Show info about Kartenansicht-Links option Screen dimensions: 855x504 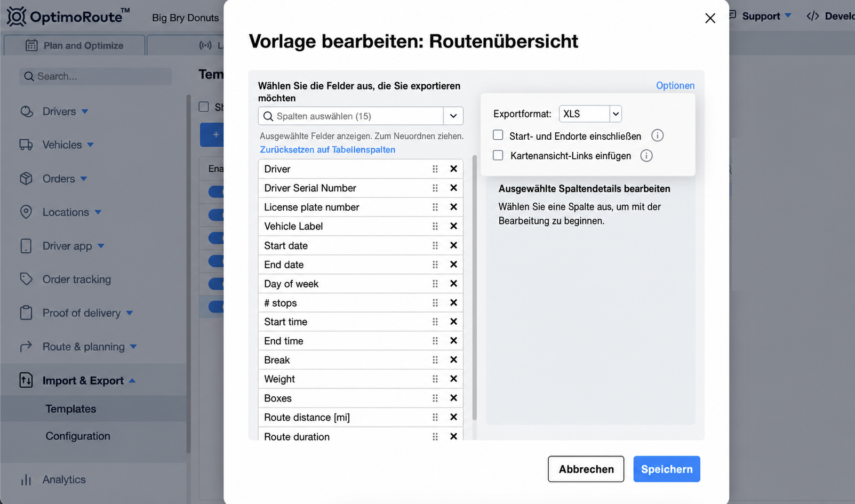click(x=646, y=156)
